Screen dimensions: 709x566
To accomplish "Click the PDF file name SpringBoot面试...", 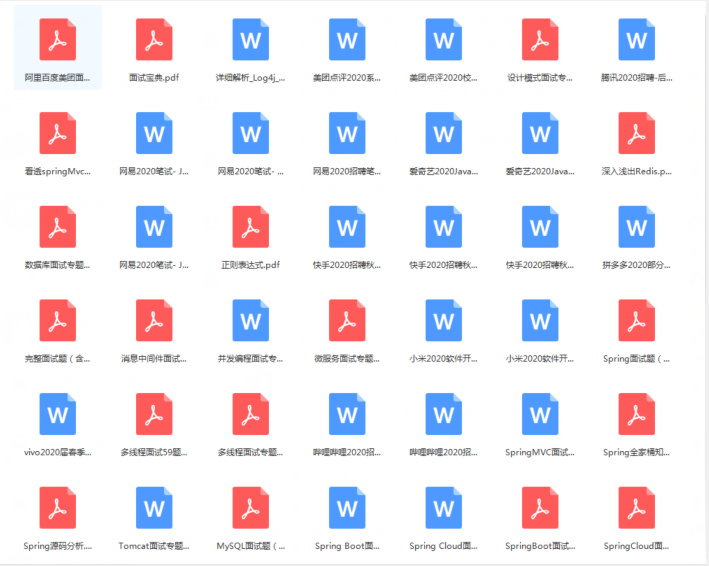I will 540,546.
